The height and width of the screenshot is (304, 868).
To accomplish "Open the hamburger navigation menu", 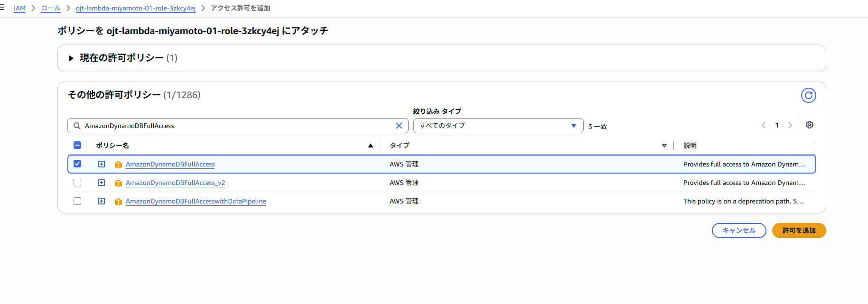I will tap(2, 8).
